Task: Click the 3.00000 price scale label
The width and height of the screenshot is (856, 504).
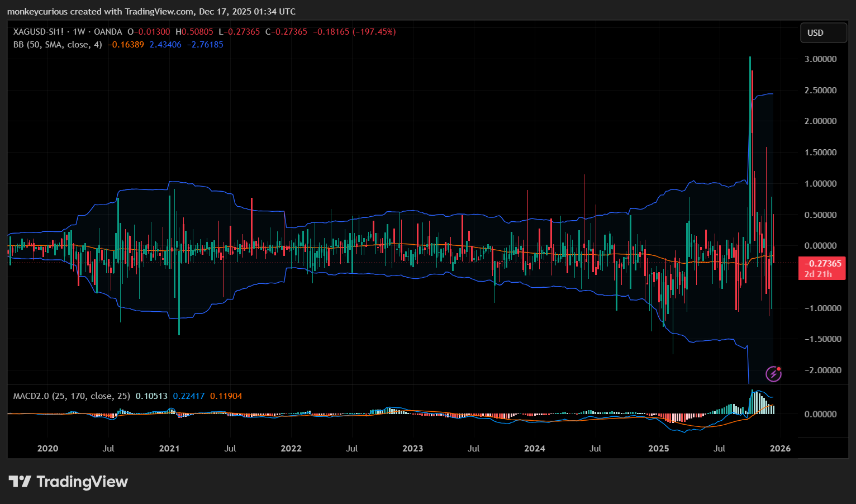Action: (x=820, y=59)
